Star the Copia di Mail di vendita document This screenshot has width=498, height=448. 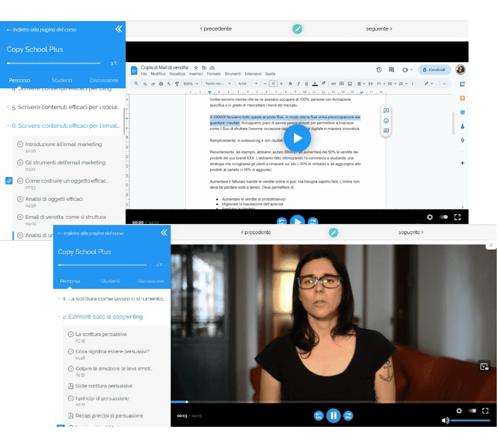point(196,68)
